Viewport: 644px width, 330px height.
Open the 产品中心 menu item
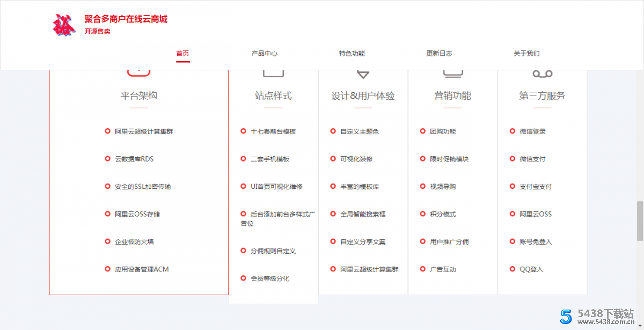pyautogui.click(x=265, y=54)
